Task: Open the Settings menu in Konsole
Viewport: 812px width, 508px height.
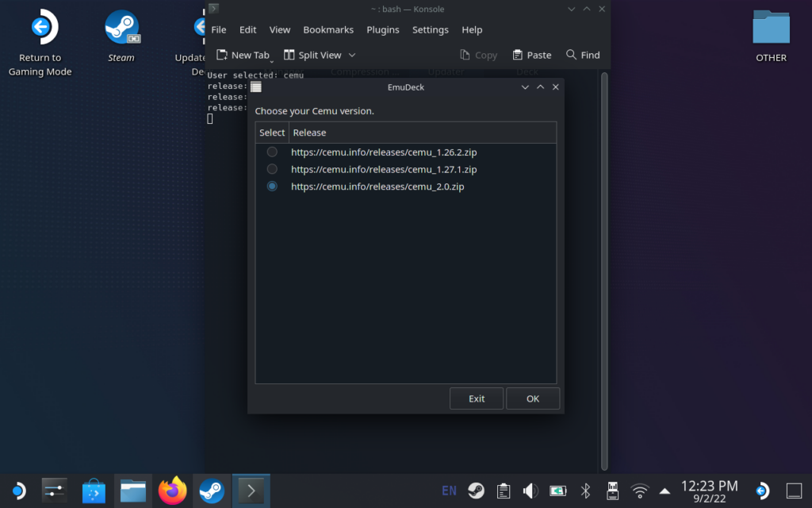Action: tap(431, 29)
